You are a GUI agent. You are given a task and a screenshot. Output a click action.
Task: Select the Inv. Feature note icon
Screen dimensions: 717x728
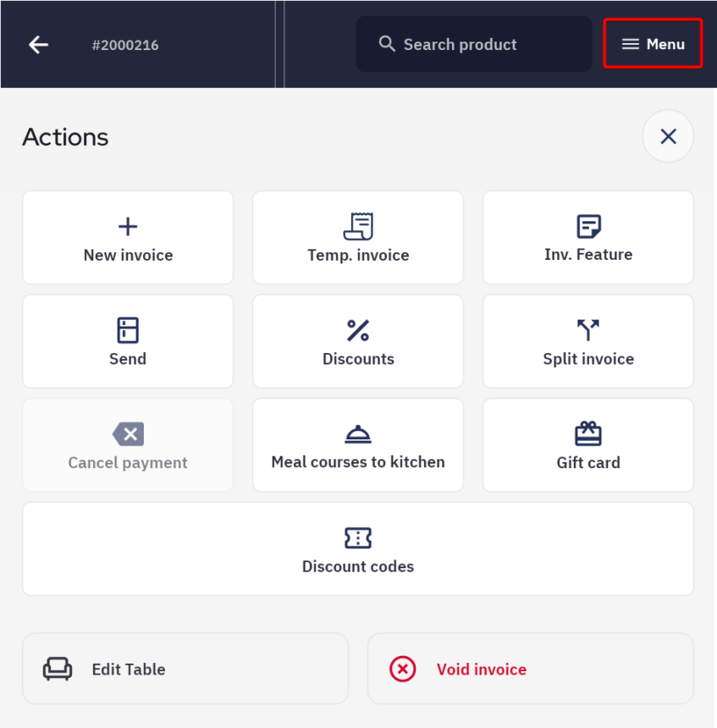pos(588,227)
